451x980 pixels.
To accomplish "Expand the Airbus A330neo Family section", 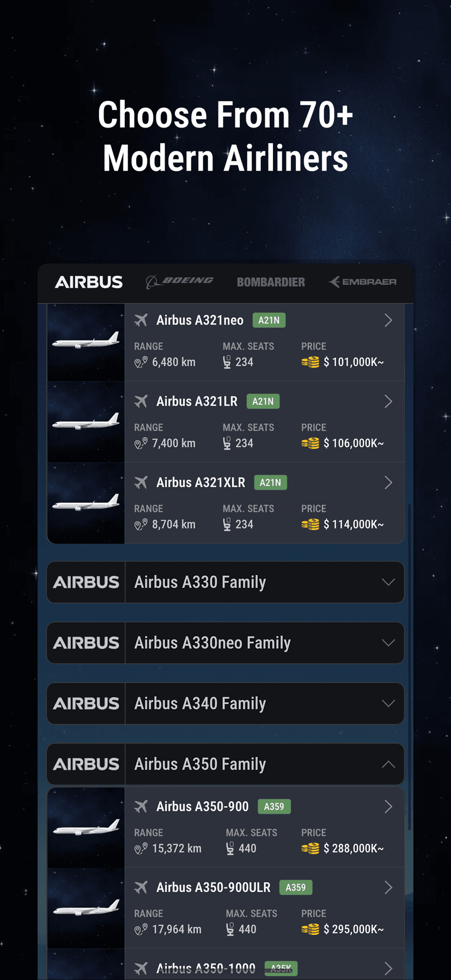I will [388, 643].
